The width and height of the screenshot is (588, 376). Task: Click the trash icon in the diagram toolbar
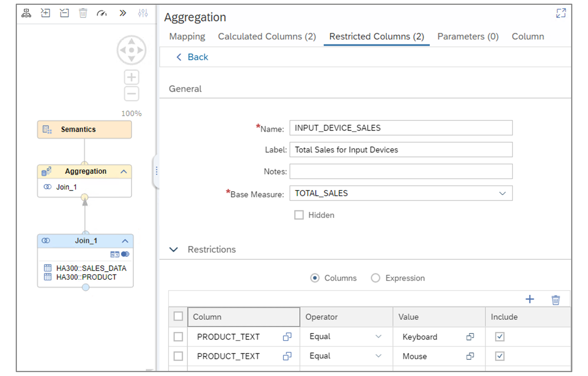click(83, 14)
